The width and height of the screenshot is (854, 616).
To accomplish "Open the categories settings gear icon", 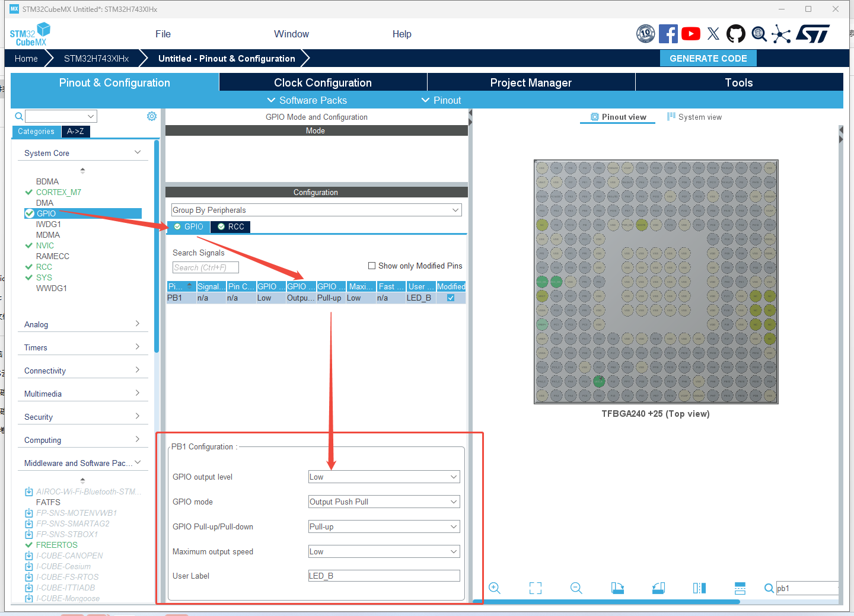I will tap(152, 116).
